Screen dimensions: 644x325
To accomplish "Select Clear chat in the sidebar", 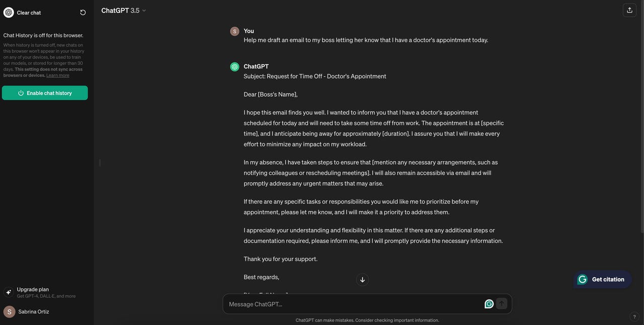I will (x=29, y=13).
